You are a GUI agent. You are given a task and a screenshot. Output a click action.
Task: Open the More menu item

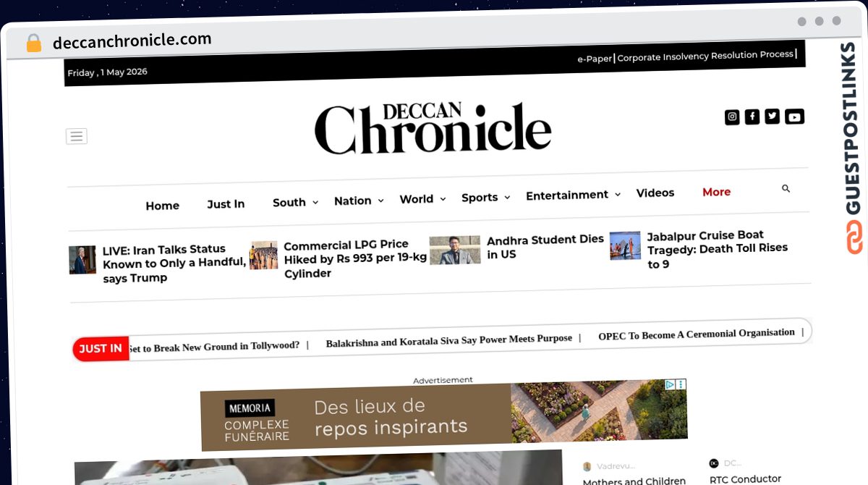coord(716,192)
